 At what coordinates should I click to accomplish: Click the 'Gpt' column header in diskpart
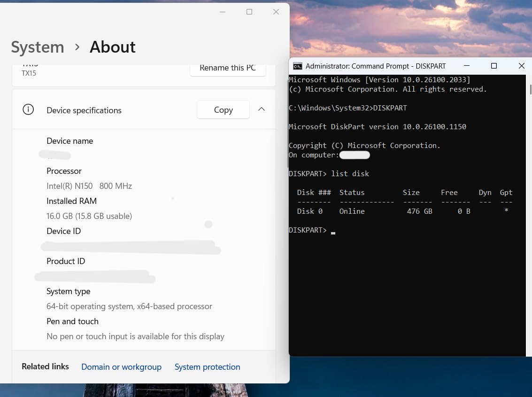tap(506, 193)
